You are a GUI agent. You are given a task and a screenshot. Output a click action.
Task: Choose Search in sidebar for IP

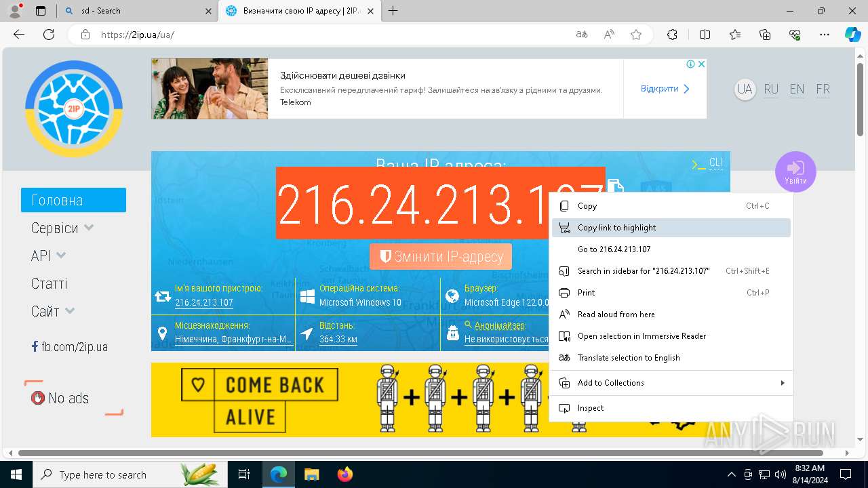[671, 271]
